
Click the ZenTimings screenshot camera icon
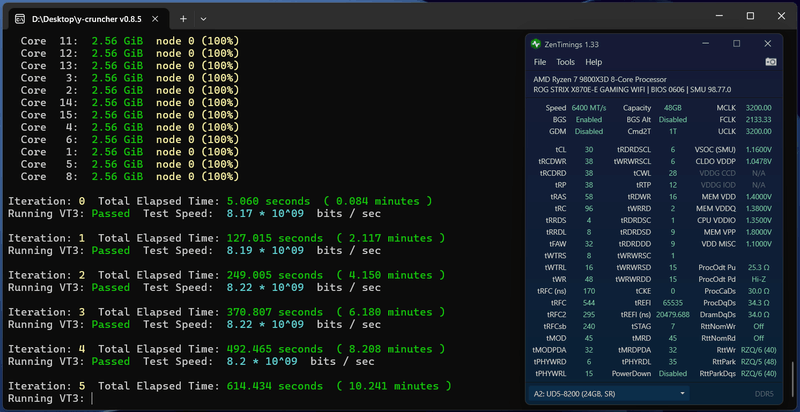click(770, 62)
